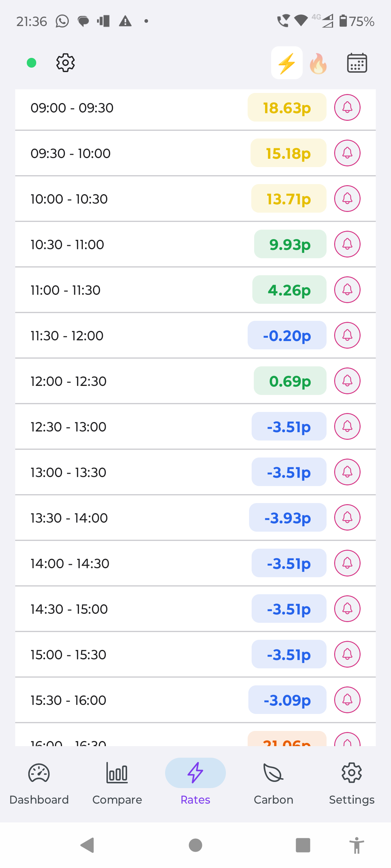The image size is (391, 868).
Task: Enable alert bell for 13:30 - 14:00
Action: 347,518
